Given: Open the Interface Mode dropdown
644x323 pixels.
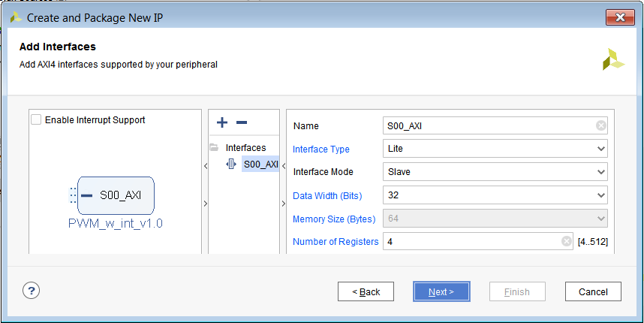Looking at the screenshot, I should point(495,172).
